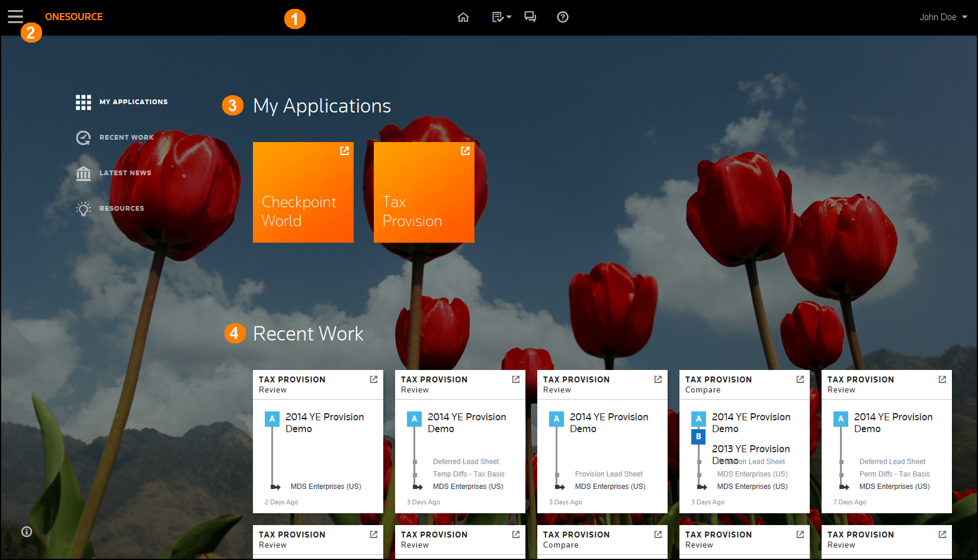This screenshot has height=560, width=978.
Task: Click the My Applications grid icon
Action: click(x=84, y=102)
